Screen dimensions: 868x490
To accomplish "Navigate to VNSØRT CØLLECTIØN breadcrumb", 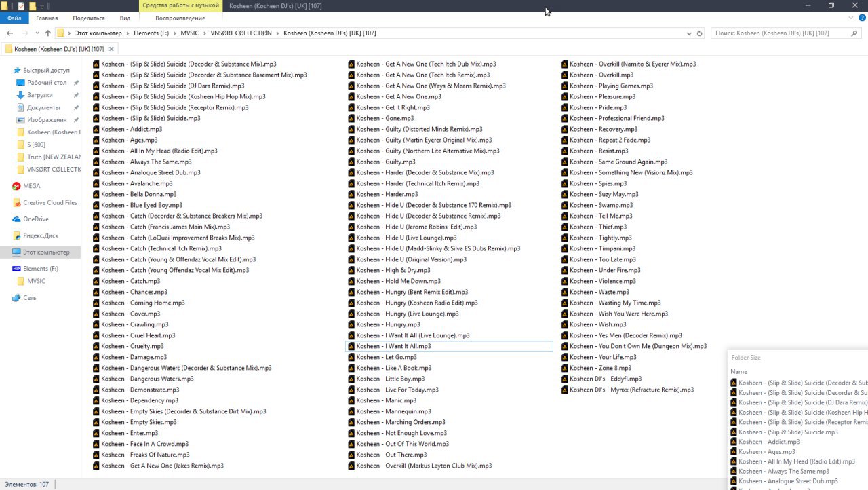I will [x=241, y=33].
